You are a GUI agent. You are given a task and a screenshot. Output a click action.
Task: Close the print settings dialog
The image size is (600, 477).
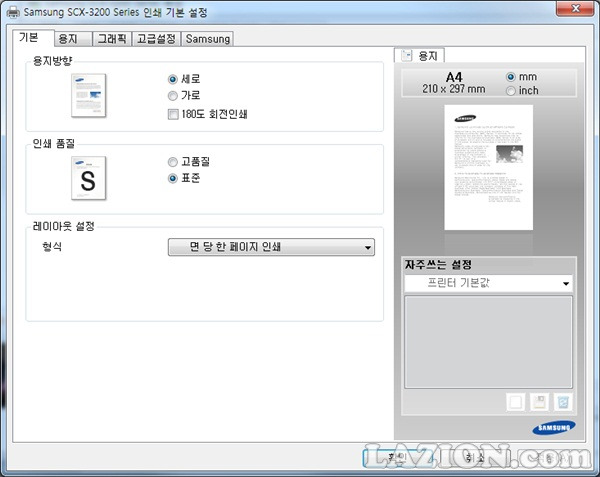[575, 8]
